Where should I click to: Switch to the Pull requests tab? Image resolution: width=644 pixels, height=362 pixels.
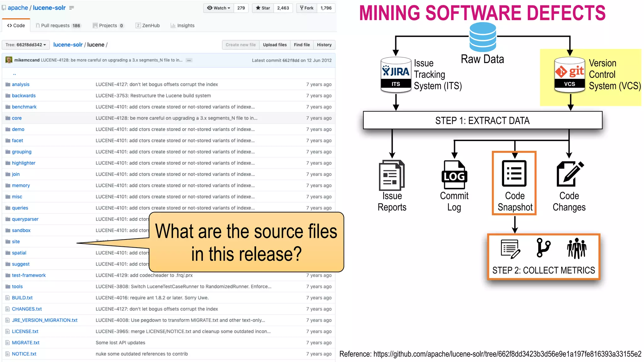(x=58, y=25)
